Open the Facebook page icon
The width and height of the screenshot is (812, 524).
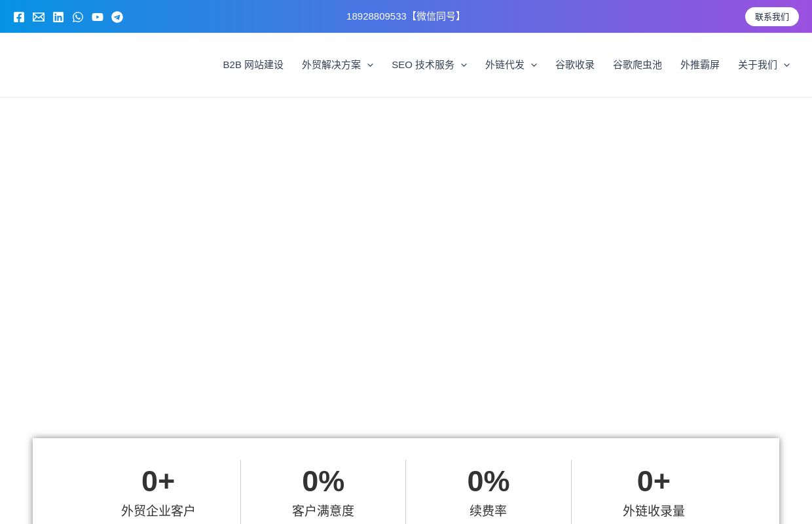(x=19, y=17)
